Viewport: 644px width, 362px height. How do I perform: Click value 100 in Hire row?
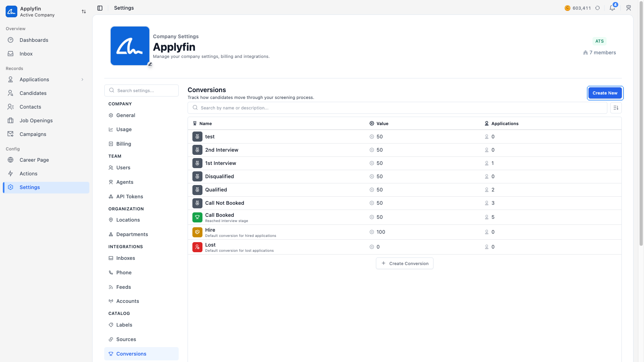coord(381,232)
